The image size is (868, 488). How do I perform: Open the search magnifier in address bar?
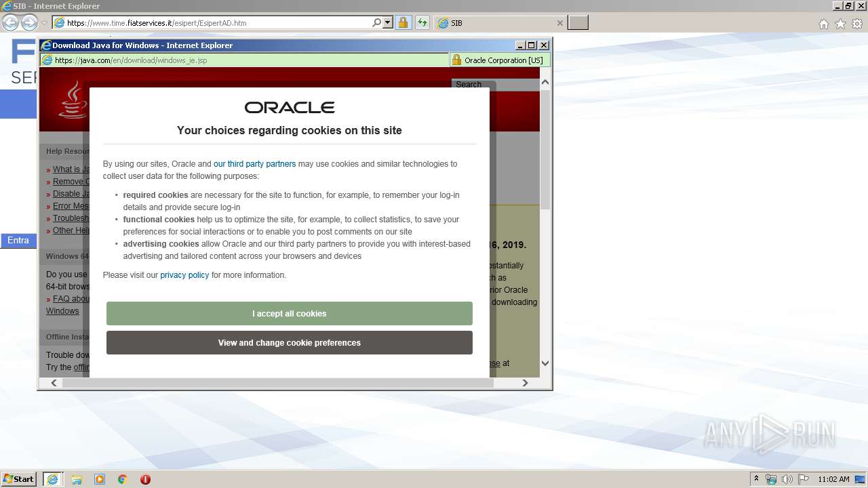377,22
